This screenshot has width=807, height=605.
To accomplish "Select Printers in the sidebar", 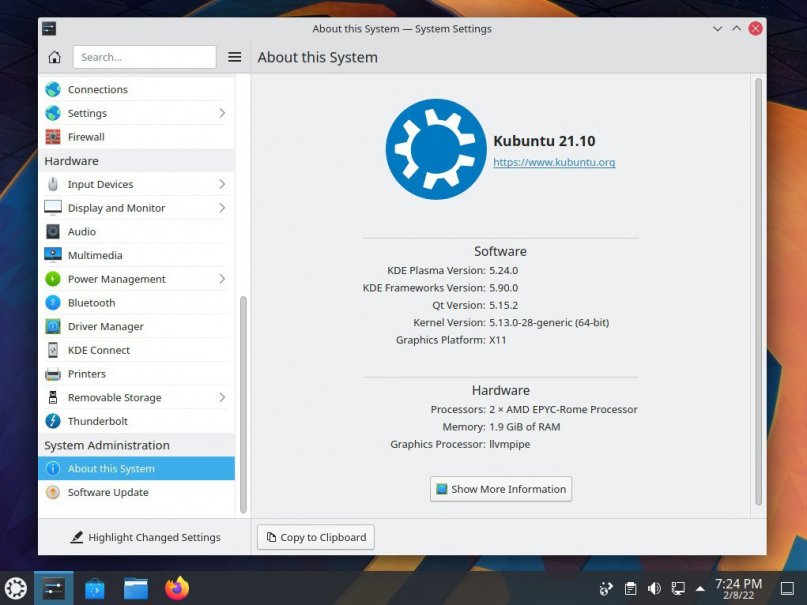I will (86, 374).
